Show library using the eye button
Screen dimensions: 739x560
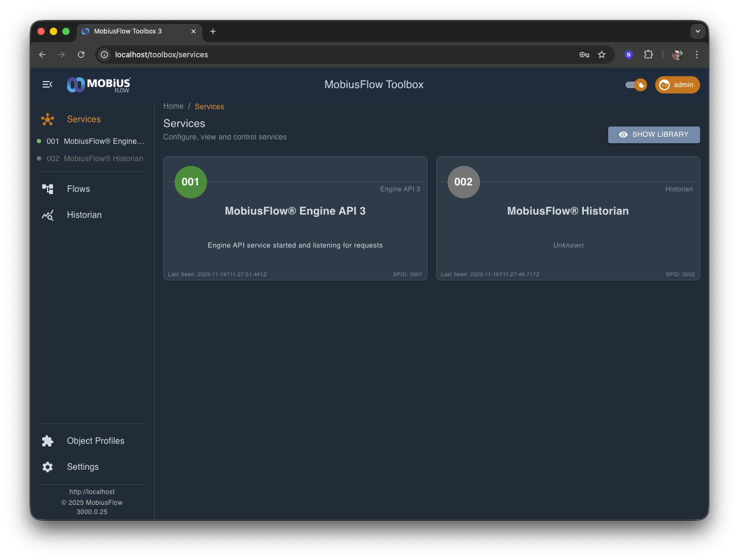point(654,135)
